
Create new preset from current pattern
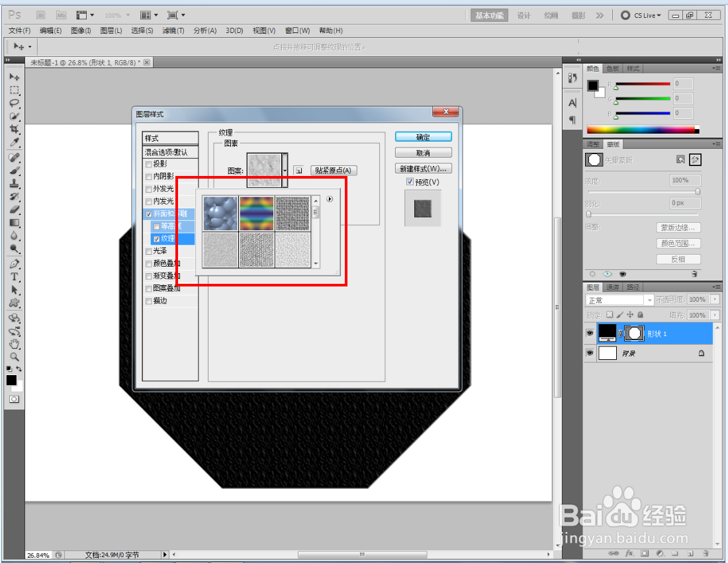[x=298, y=170]
